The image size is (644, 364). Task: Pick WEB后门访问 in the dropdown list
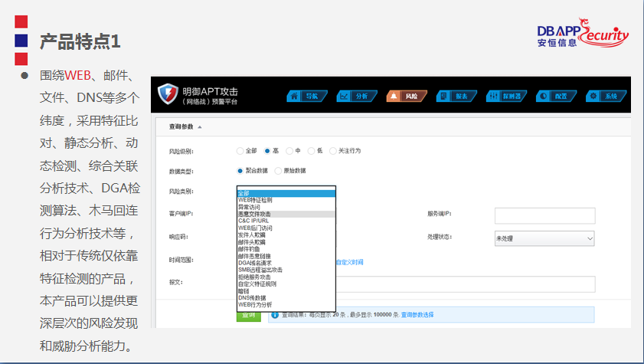[x=286, y=228]
